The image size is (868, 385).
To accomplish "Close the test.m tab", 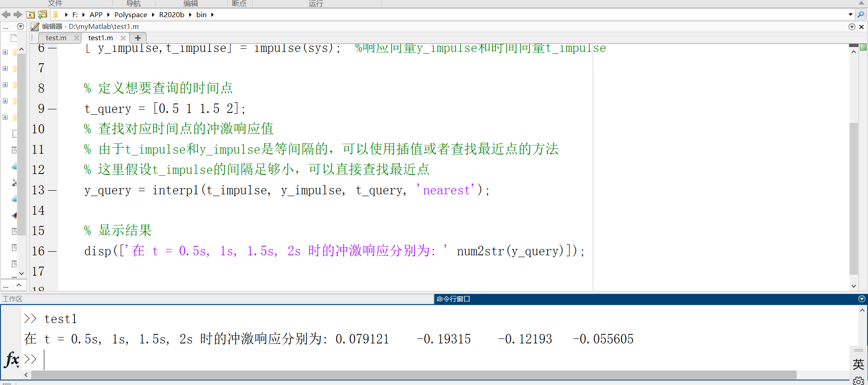I will click(76, 38).
